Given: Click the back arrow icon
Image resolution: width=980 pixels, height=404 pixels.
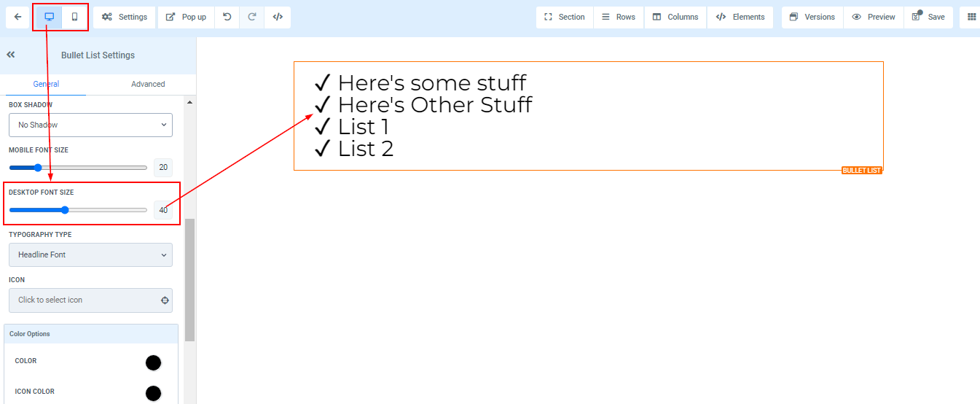Looking at the screenshot, I should tap(17, 17).
